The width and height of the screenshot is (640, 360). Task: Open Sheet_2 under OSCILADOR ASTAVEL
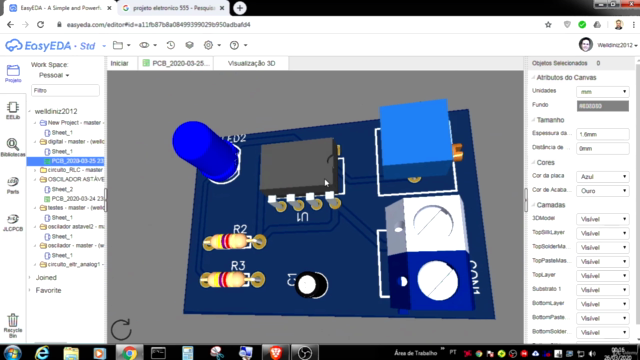pos(59,189)
